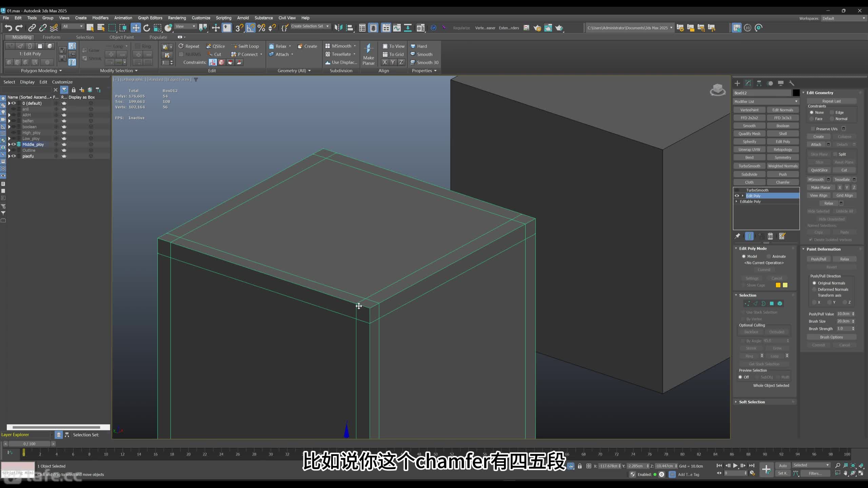
Task: Click Go to End frame control
Action: coord(752,466)
